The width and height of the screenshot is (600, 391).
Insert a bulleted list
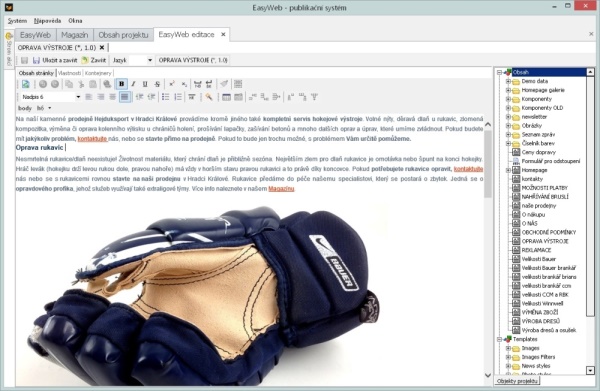tap(166, 97)
